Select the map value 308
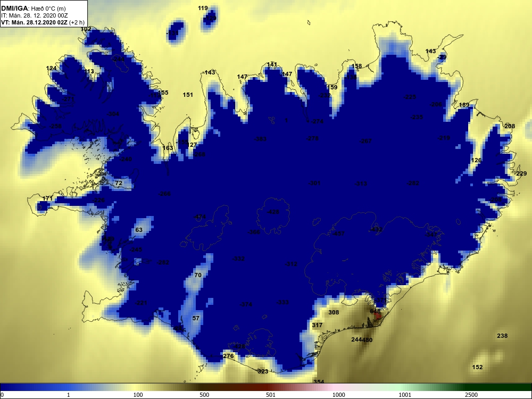This screenshot has height=399, width=532. pos(334,312)
